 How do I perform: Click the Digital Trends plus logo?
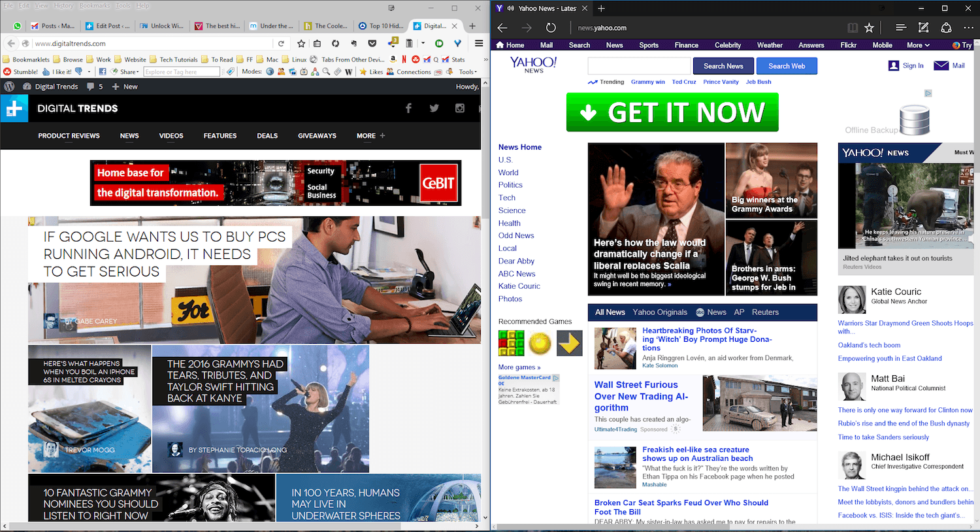(x=14, y=108)
